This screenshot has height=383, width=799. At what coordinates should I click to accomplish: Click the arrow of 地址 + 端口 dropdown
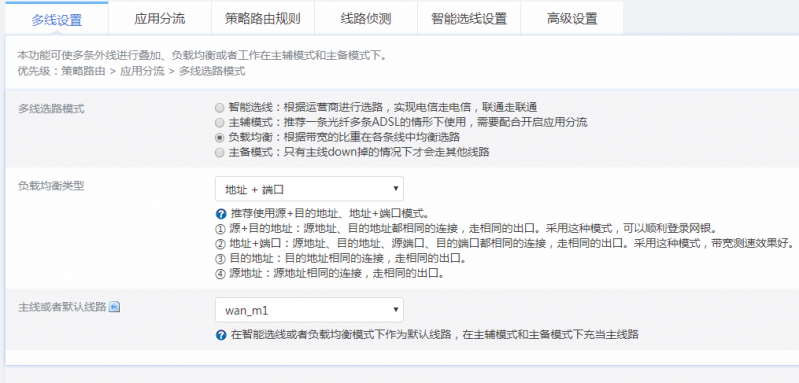point(396,189)
